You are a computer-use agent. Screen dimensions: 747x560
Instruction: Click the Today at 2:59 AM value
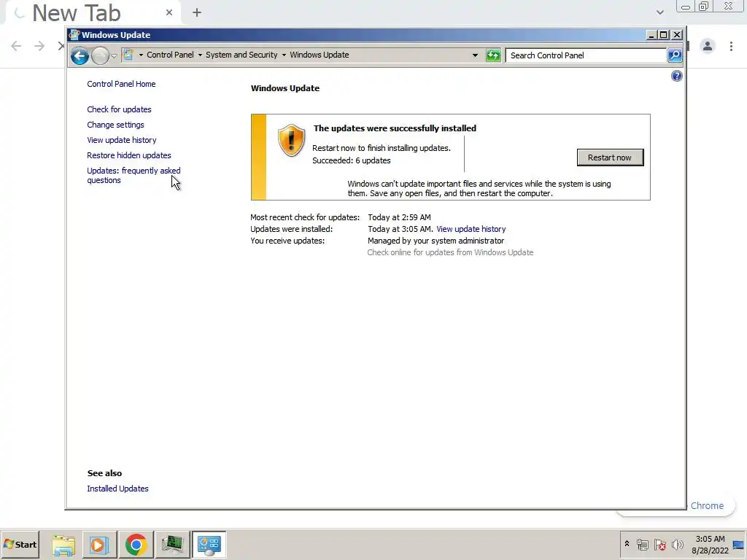pos(399,217)
